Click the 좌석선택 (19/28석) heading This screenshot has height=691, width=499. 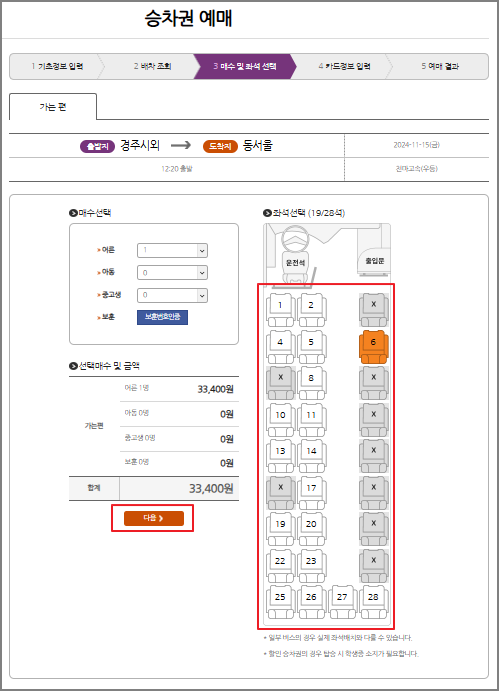click(x=304, y=213)
